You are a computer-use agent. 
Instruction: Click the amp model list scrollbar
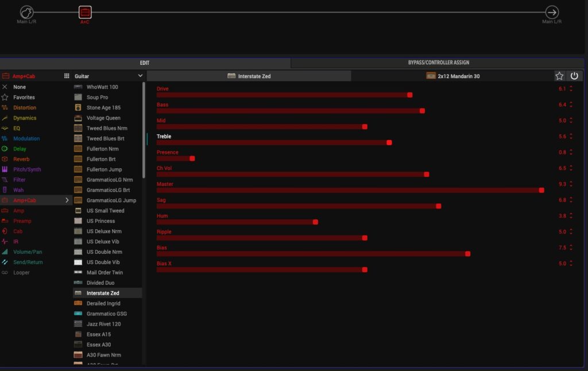point(144,115)
